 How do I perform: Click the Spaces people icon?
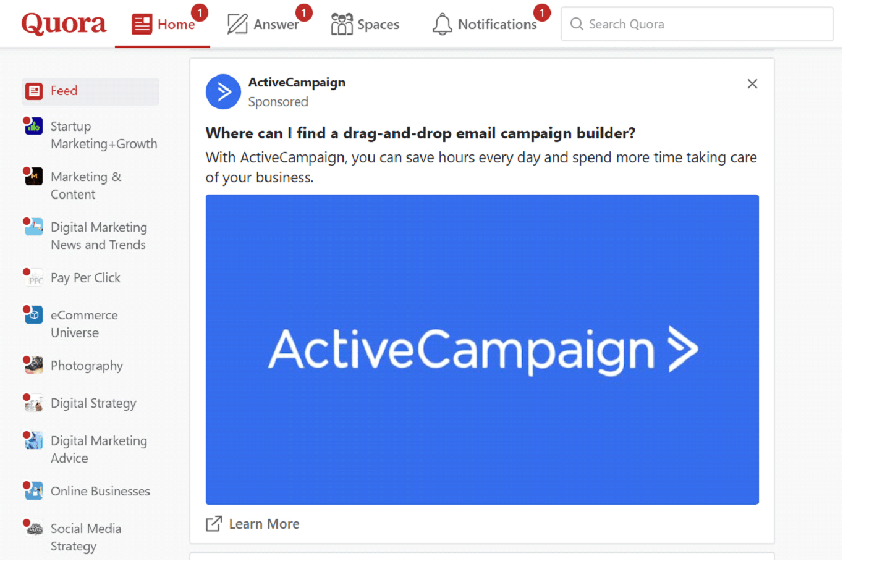click(342, 24)
